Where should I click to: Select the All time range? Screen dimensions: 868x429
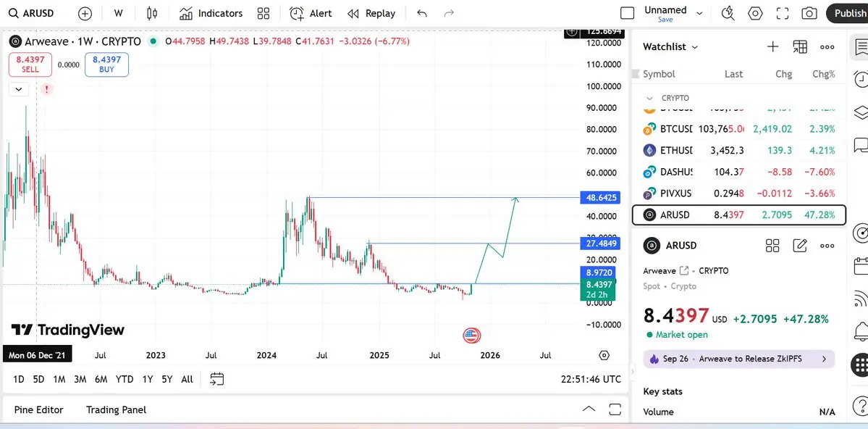(187, 379)
